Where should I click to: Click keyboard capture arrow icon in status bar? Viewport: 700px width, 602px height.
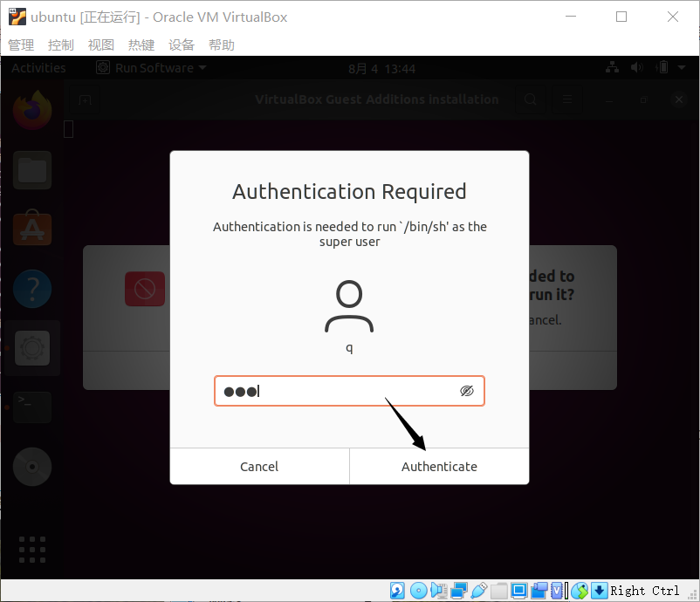click(x=599, y=591)
